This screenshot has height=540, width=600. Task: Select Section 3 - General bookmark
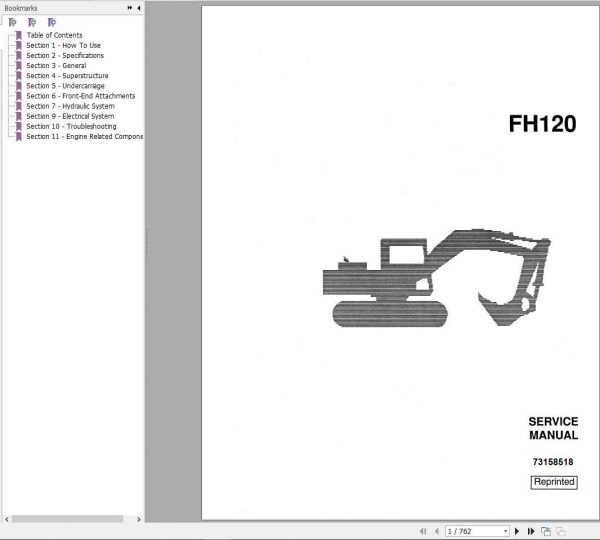click(x=56, y=66)
